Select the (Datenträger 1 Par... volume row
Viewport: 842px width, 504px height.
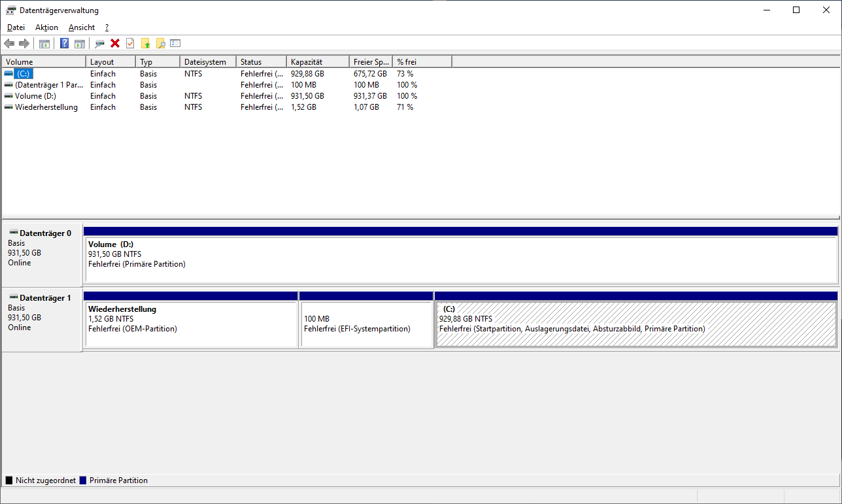click(49, 85)
